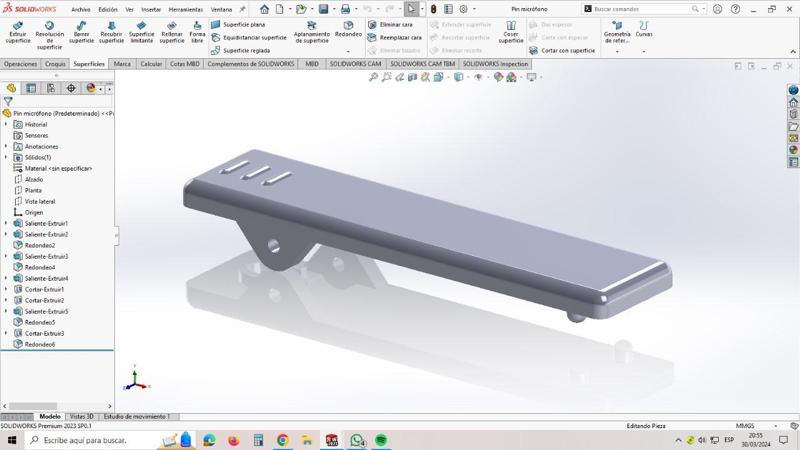Select the Extruir superficie tool
800x450 pixels.
point(18,32)
